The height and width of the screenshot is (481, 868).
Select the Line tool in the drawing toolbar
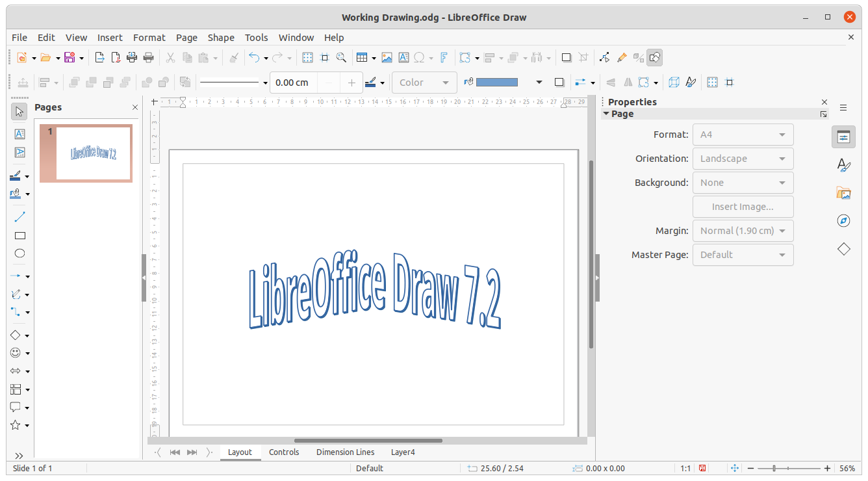pos(19,216)
